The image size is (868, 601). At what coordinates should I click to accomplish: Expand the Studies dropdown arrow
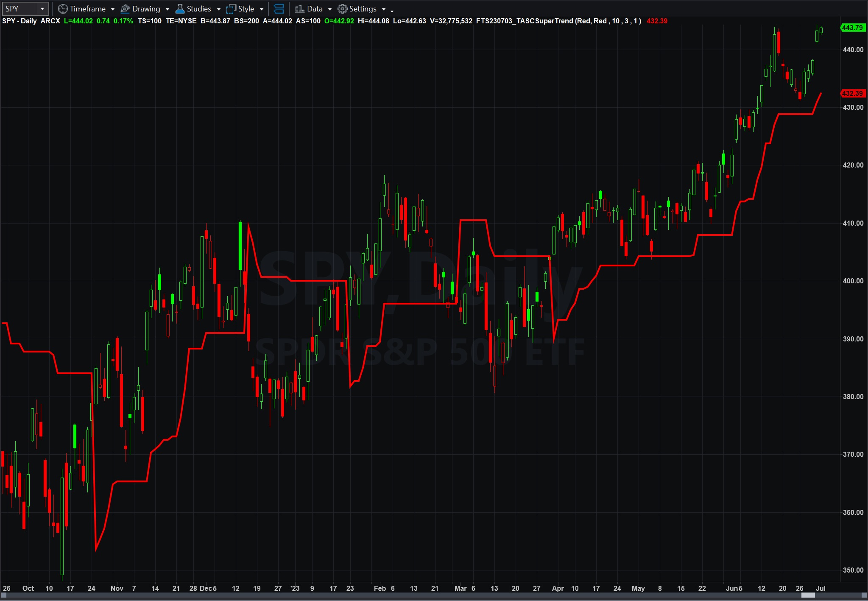coord(218,9)
